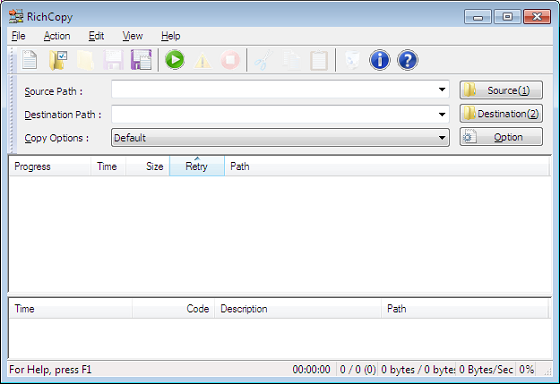The image size is (560, 384).
Task: Click the Copy pages toolbar icon
Action: coord(291,60)
